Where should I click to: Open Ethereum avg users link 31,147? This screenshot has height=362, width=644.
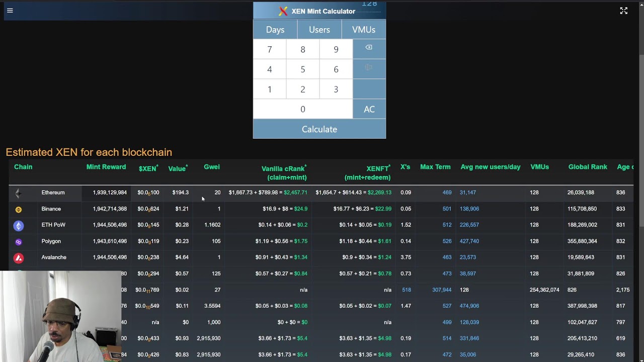pyautogui.click(x=468, y=193)
